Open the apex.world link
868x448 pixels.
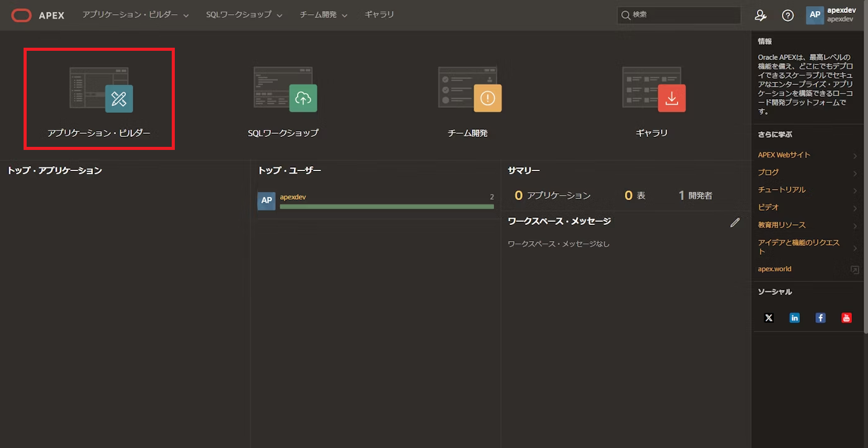774,269
